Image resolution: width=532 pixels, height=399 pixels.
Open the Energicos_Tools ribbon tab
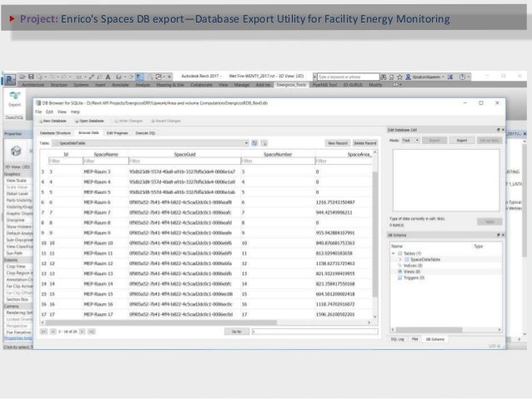pos(291,85)
